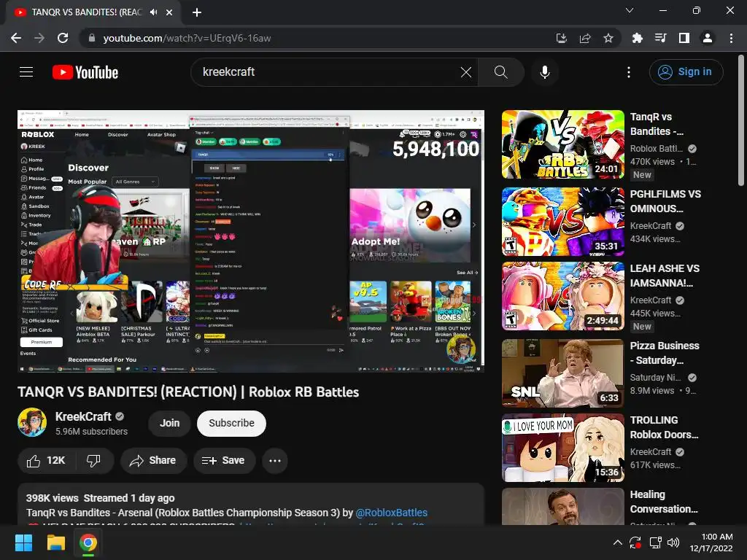This screenshot has height=560, width=747.
Task: Click 'Roblox Battl...' channel name
Action: pyautogui.click(x=656, y=149)
